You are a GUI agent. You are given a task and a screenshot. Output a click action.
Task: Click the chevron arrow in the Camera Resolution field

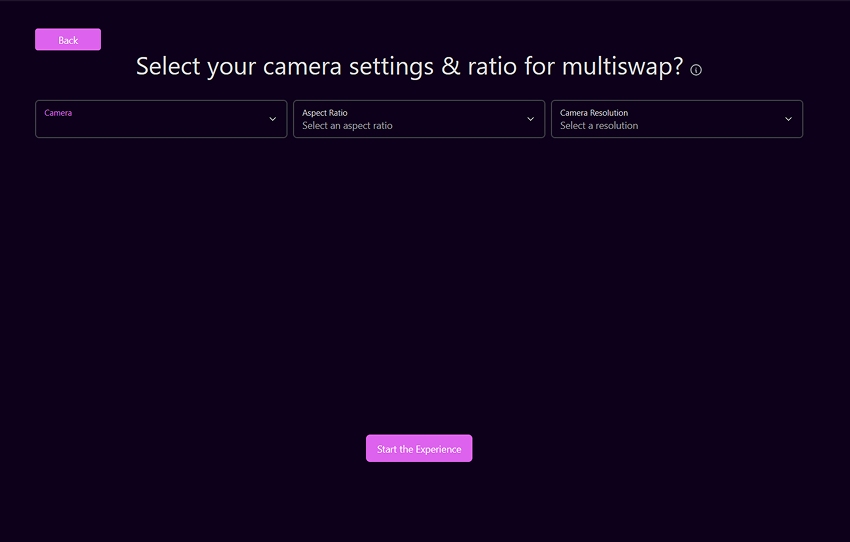tap(788, 119)
